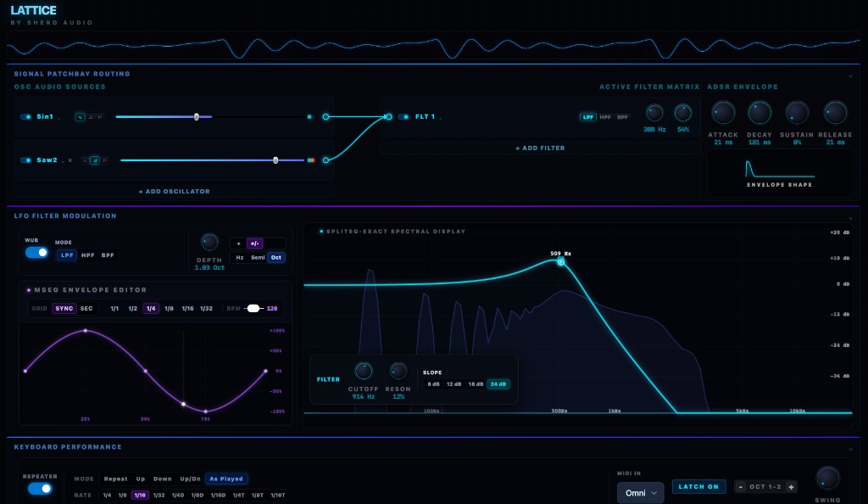This screenshot has height=504, width=868.
Task: Click the octave range minus button
Action: point(741,487)
